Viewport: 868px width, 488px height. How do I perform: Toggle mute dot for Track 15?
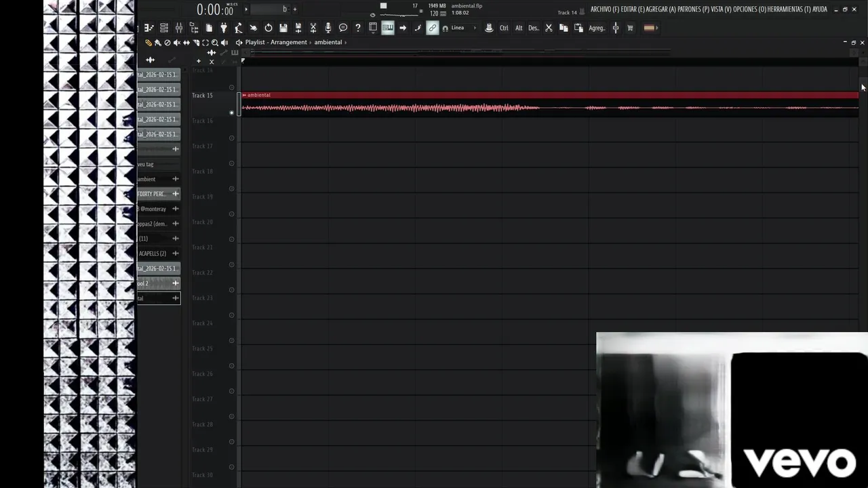click(232, 113)
